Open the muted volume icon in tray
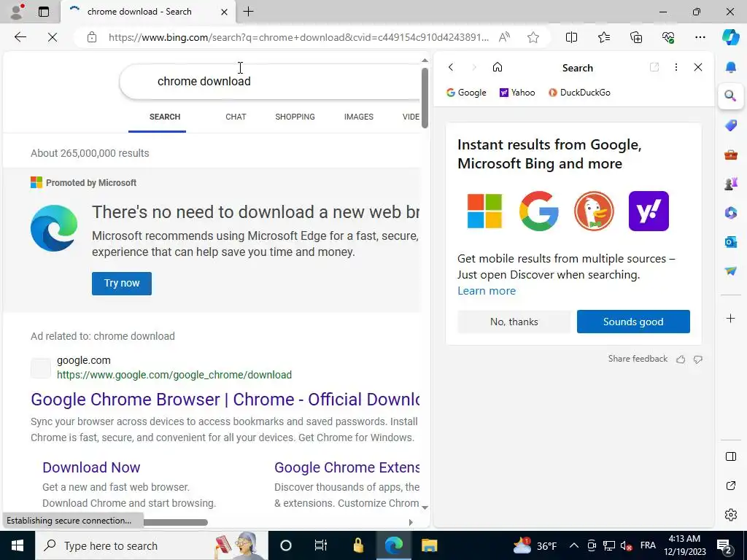The image size is (747, 560). pos(627,545)
